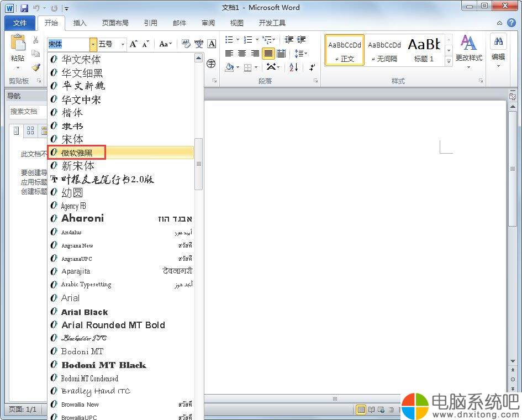Select the Format Painter brush icon

tap(35, 67)
